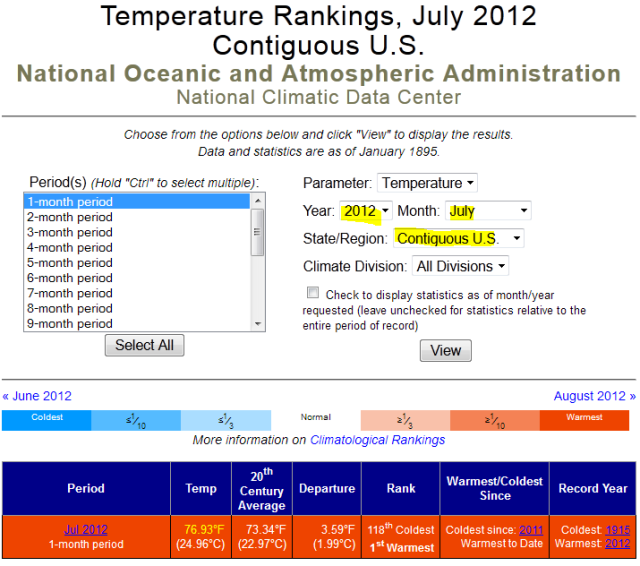Click the 76.93°F temperature value
The height and width of the screenshot is (566, 640).
[204, 530]
